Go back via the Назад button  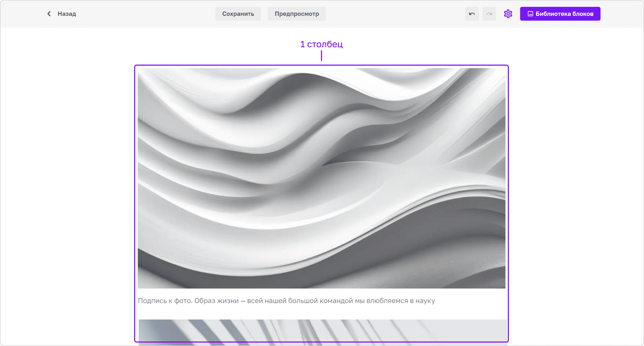[62, 14]
